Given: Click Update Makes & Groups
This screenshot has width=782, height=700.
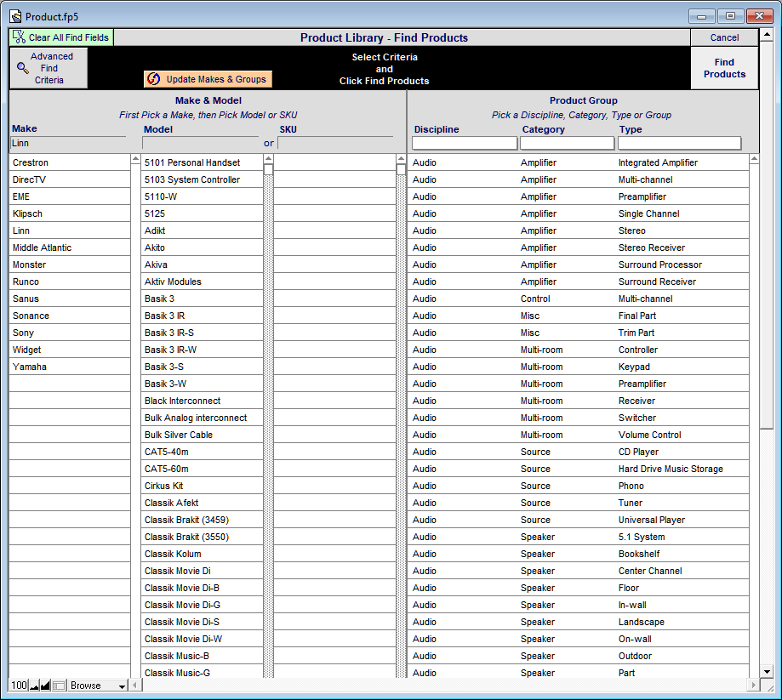Looking at the screenshot, I should [208, 79].
